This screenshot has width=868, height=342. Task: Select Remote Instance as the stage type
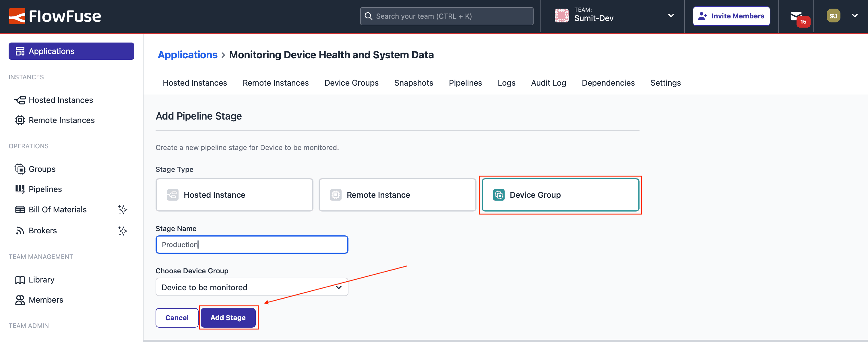(x=397, y=195)
